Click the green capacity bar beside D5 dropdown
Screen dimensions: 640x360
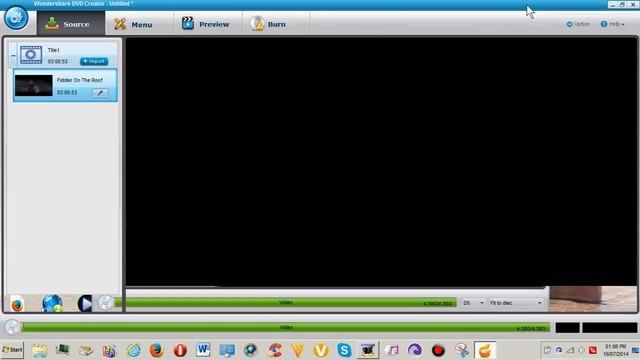(x=286, y=302)
